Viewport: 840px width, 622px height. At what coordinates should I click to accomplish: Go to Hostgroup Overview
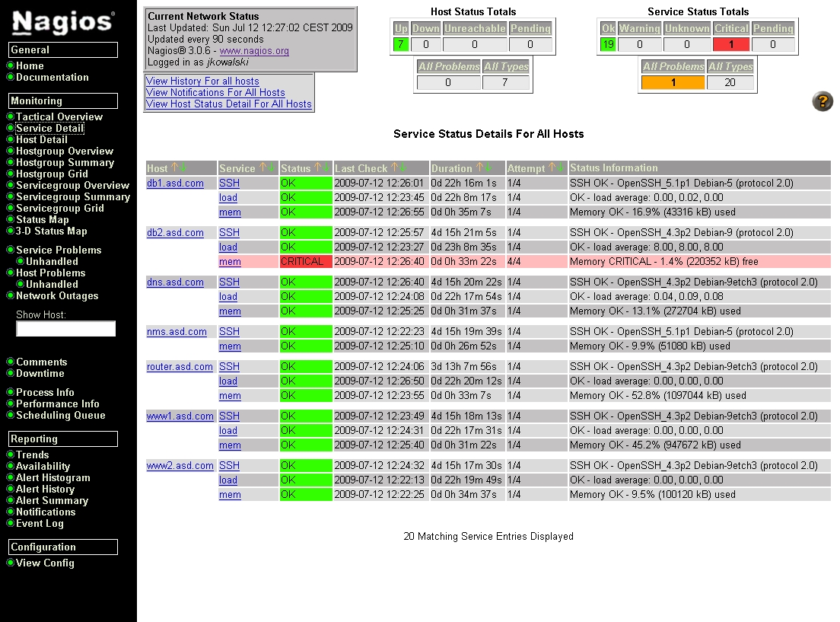tap(64, 152)
